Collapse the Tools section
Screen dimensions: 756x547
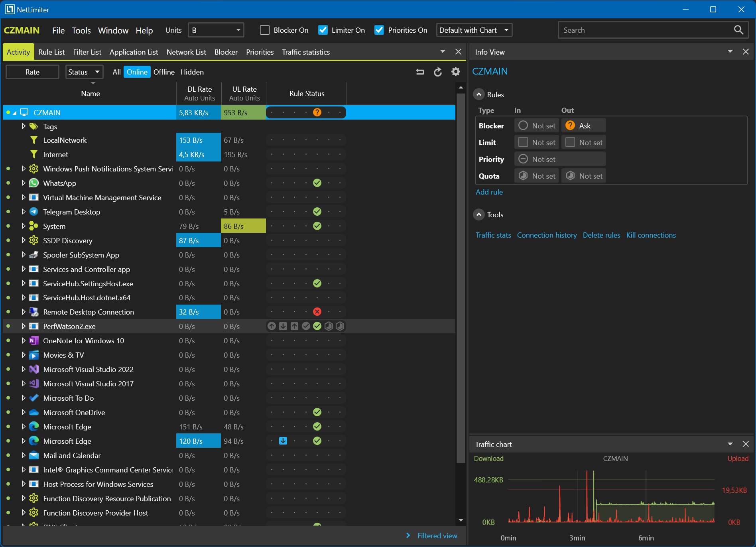[479, 214]
